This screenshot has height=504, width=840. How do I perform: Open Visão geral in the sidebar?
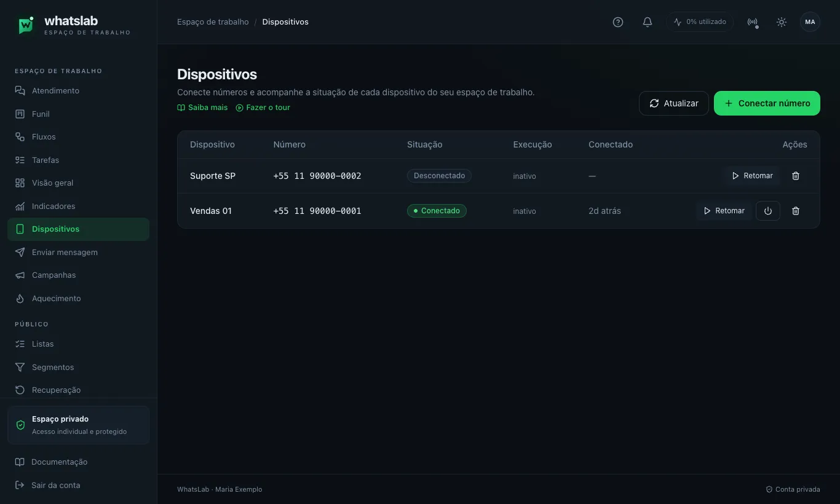[x=78, y=183]
